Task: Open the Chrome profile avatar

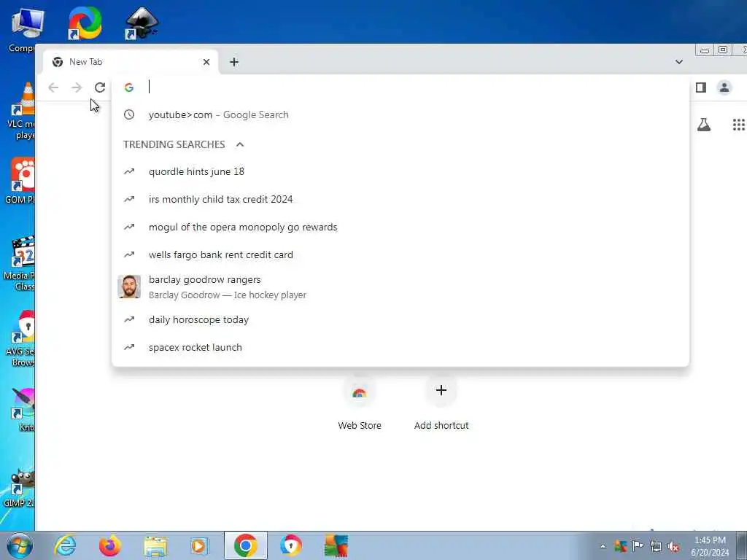Action: [724, 87]
